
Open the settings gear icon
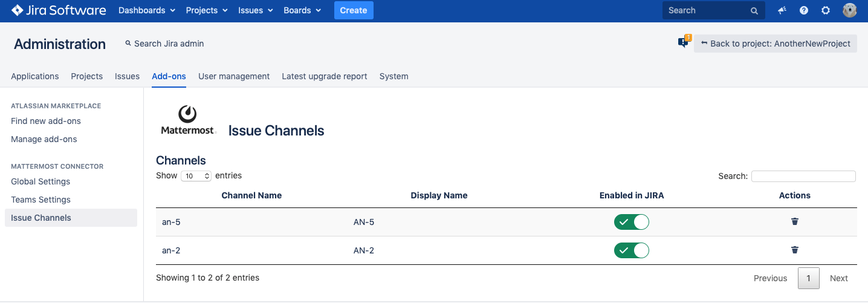(826, 10)
